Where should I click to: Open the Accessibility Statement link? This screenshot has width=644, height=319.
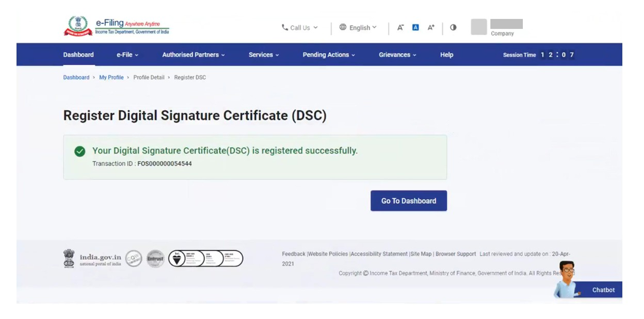coord(380,254)
